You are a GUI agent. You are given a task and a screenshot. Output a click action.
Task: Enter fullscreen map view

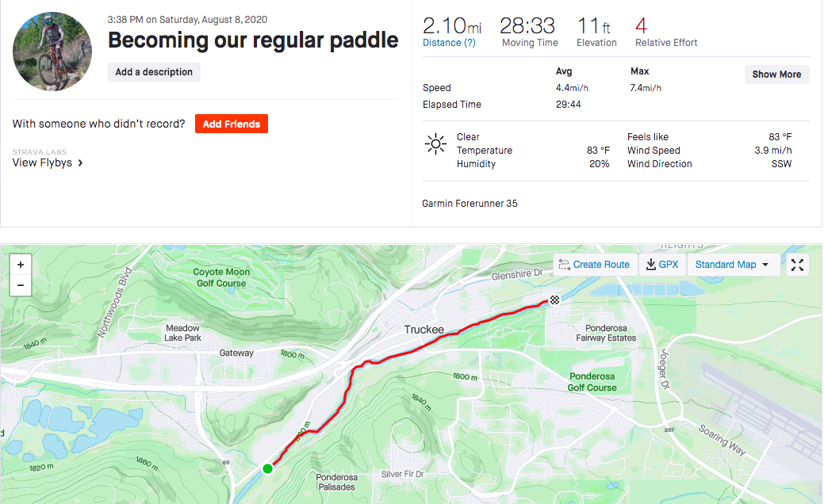click(797, 265)
